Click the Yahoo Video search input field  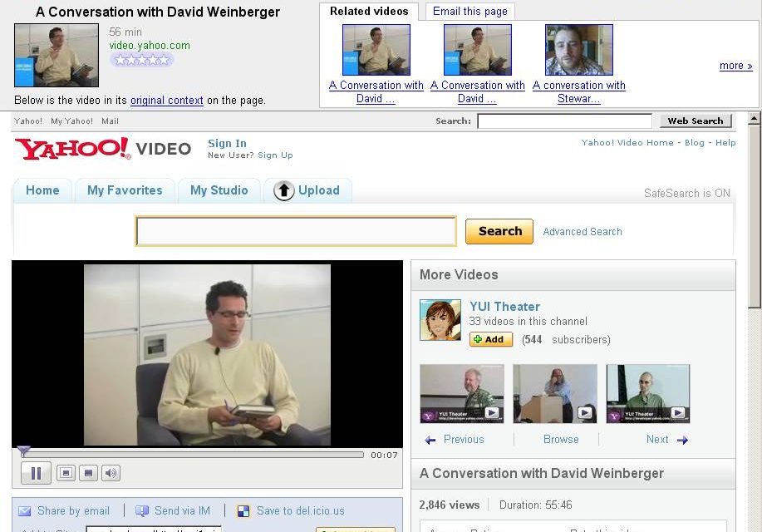(296, 231)
